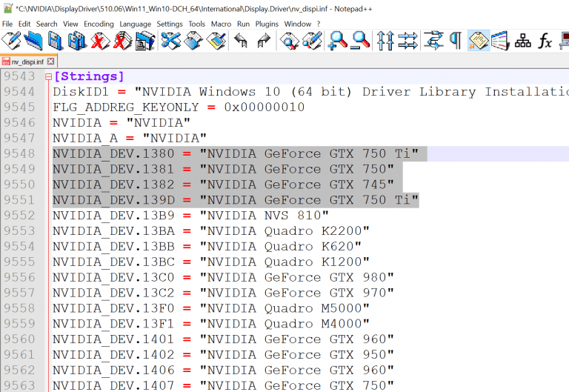Click the Open file toolbar icon
The width and height of the screenshot is (569, 392).
pyautogui.click(x=33, y=40)
